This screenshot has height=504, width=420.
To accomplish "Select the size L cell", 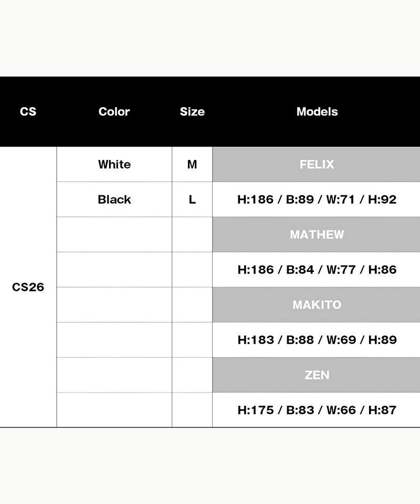I will (x=192, y=199).
